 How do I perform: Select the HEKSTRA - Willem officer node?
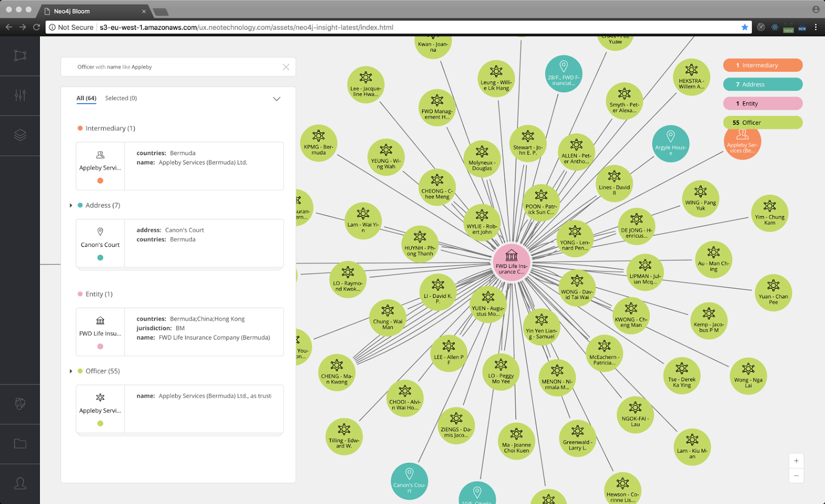tap(691, 77)
